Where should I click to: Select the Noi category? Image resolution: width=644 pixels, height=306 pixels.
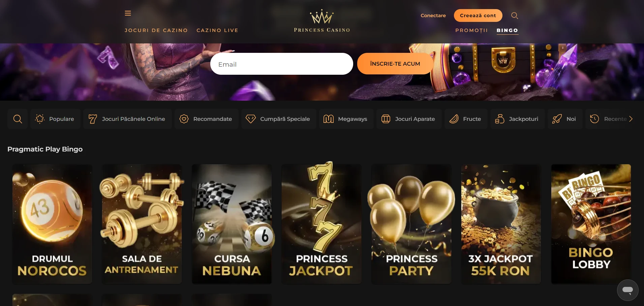(x=565, y=119)
